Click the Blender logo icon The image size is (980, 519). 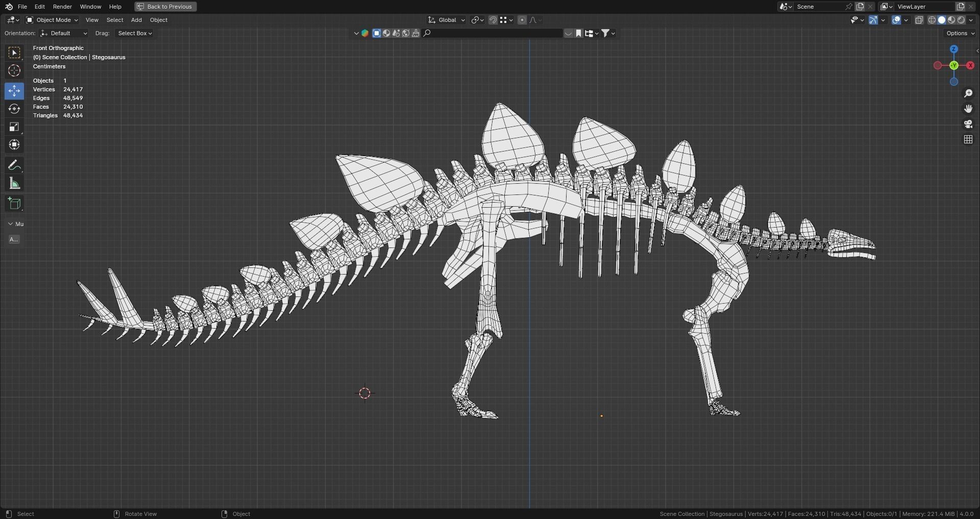pos(9,7)
